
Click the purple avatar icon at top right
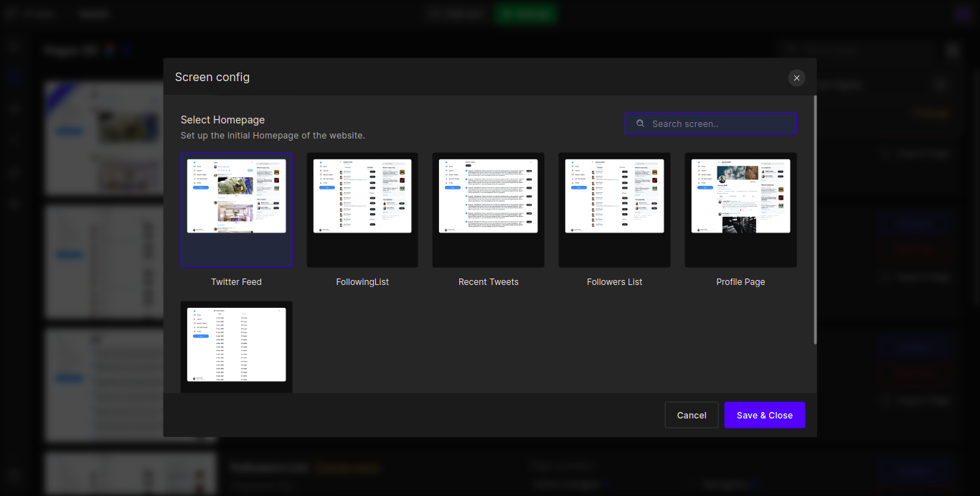[x=962, y=14]
